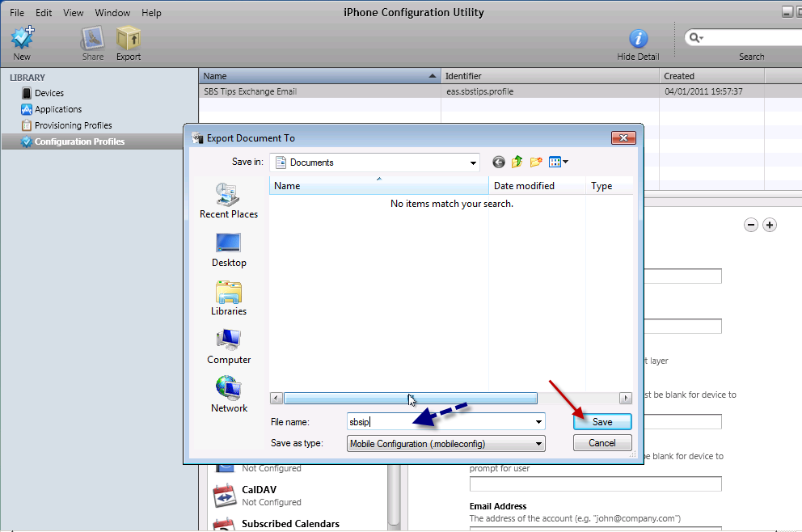Select Desktop shortcut in save dialog

click(x=228, y=248)
